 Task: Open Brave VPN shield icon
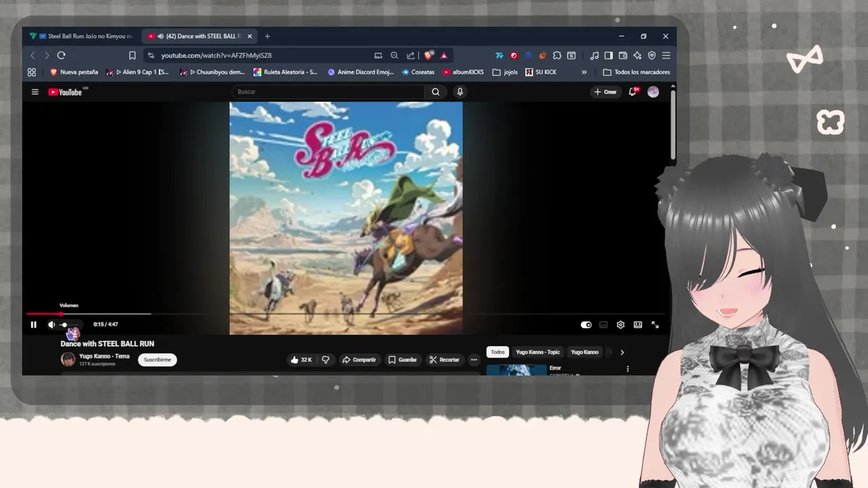(652, 56)
